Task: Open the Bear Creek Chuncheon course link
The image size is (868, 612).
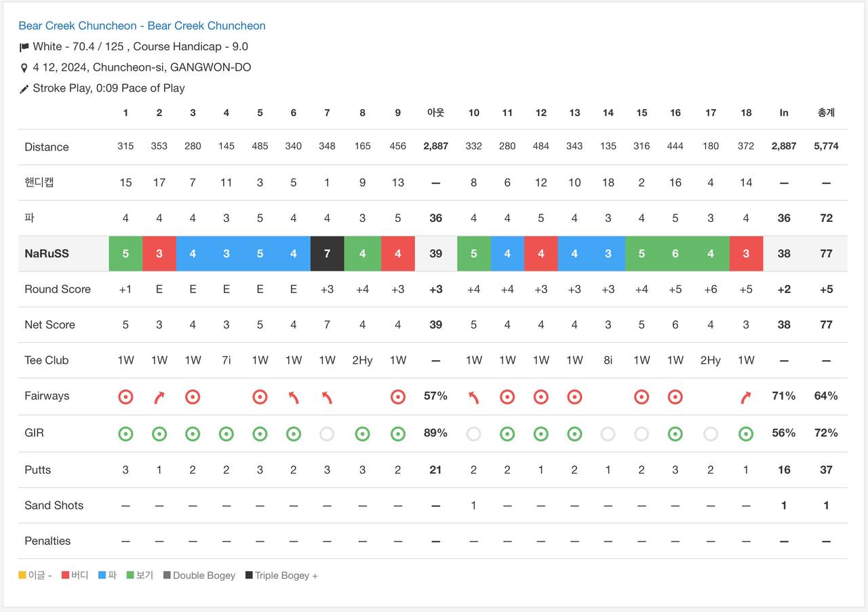Action: click(x=142, y=26)
